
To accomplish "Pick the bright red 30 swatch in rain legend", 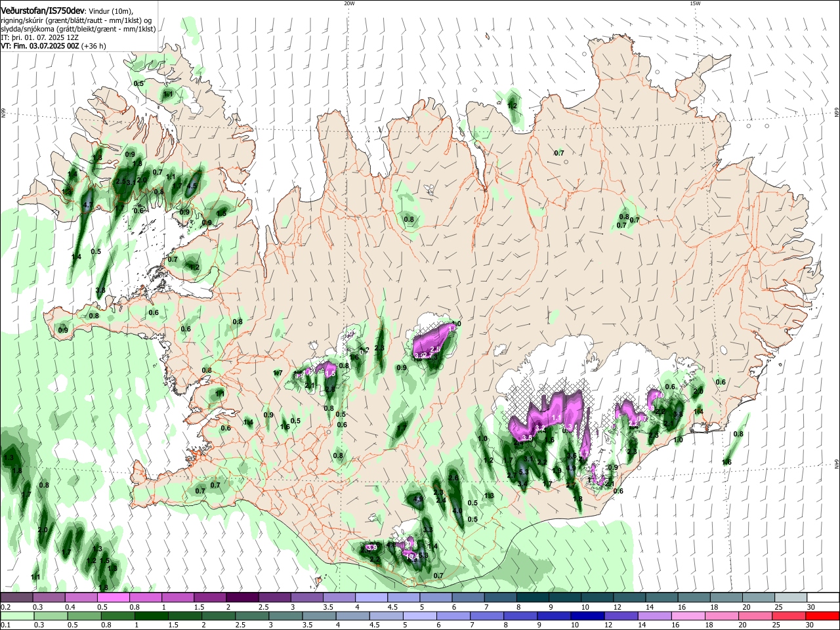I will click(823, 616).
